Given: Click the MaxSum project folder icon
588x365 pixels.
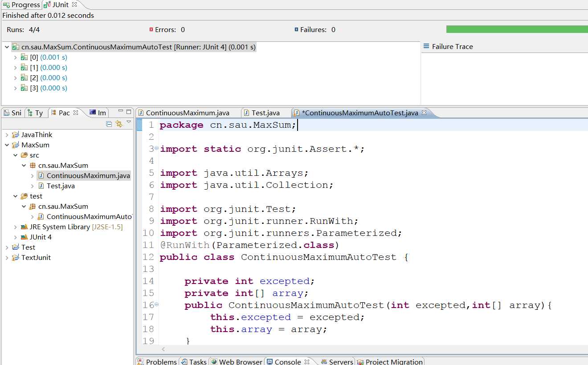Looking at the screenshot, I should click(x=16, y=145).
